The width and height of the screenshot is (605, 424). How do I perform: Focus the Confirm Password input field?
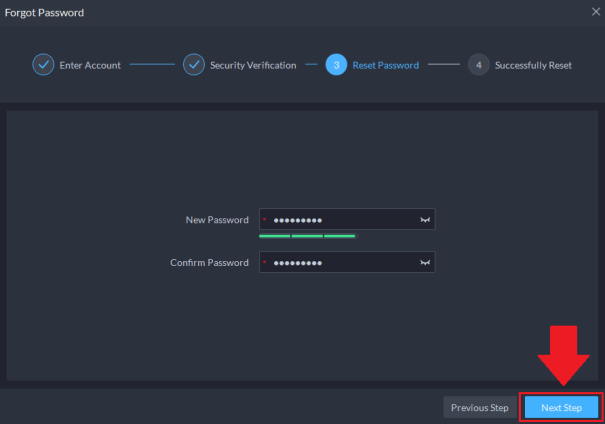[340, 263]
